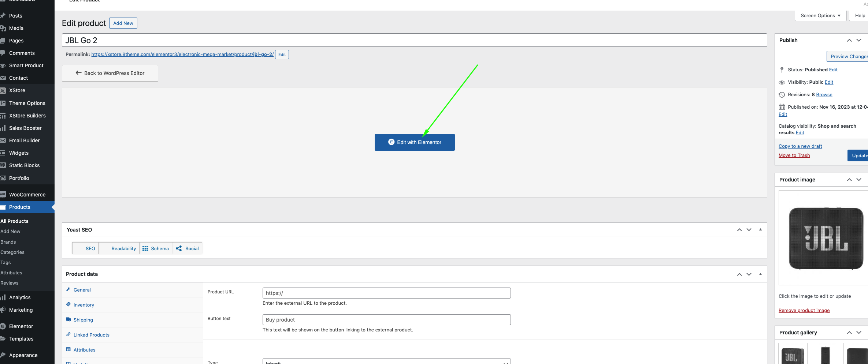Click the Analytics bar chart icon
This screenshot has width=868, height=364.
click(x=3, y=297)
